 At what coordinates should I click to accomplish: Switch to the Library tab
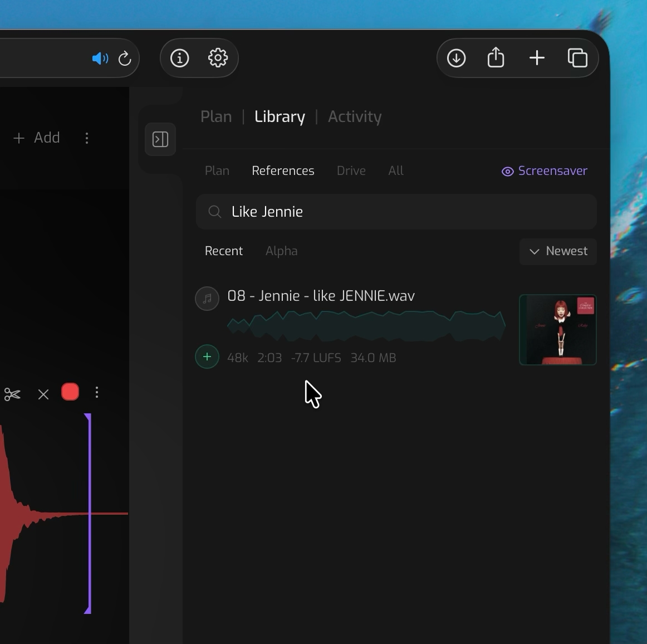280,117
